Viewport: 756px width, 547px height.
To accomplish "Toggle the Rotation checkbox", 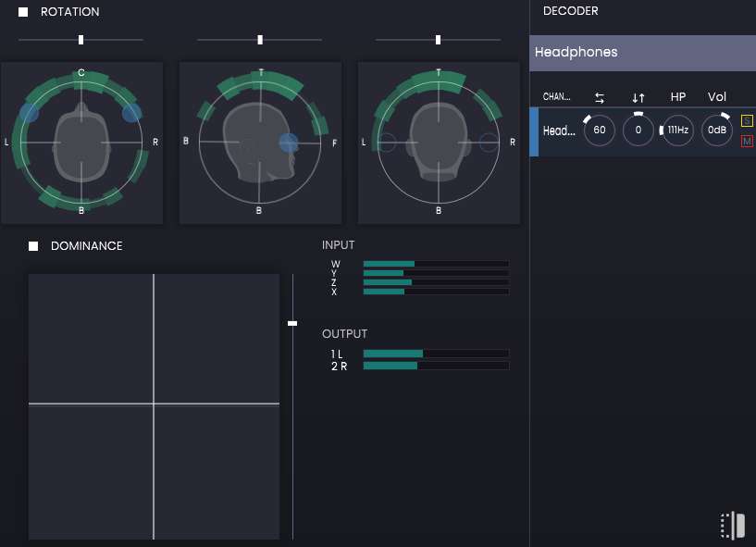I will click(x=23, y=12).
